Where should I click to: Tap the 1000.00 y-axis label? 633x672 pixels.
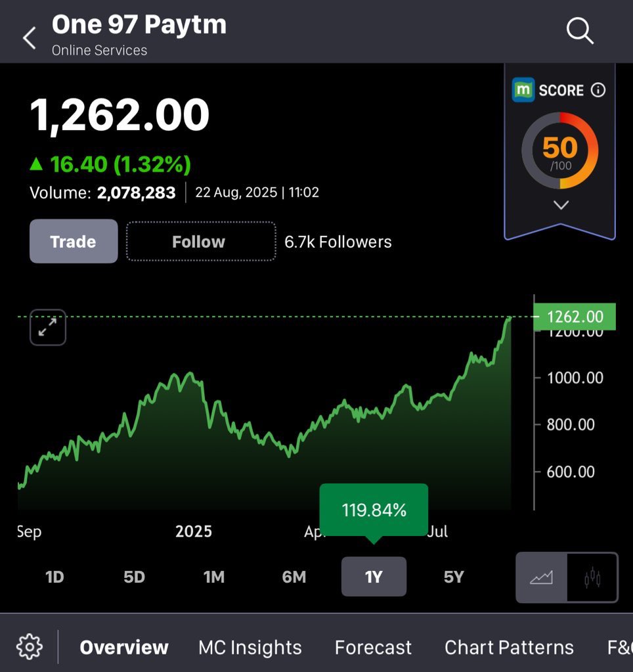coord(575,378)
